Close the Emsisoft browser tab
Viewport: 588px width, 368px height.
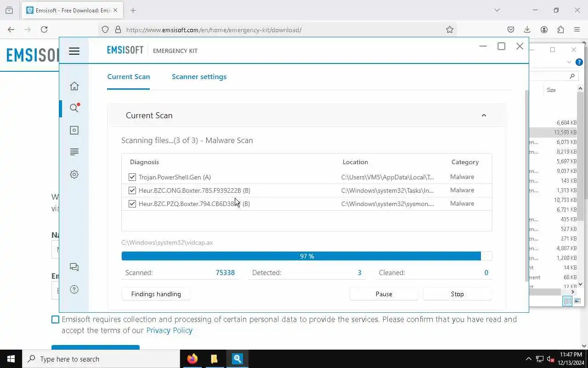(x=115, y=10)
